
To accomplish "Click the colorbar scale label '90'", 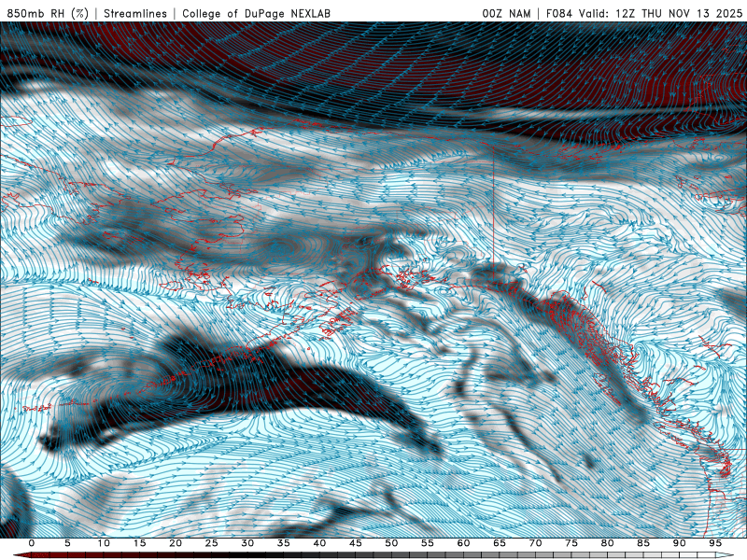I will coord(679,543).
